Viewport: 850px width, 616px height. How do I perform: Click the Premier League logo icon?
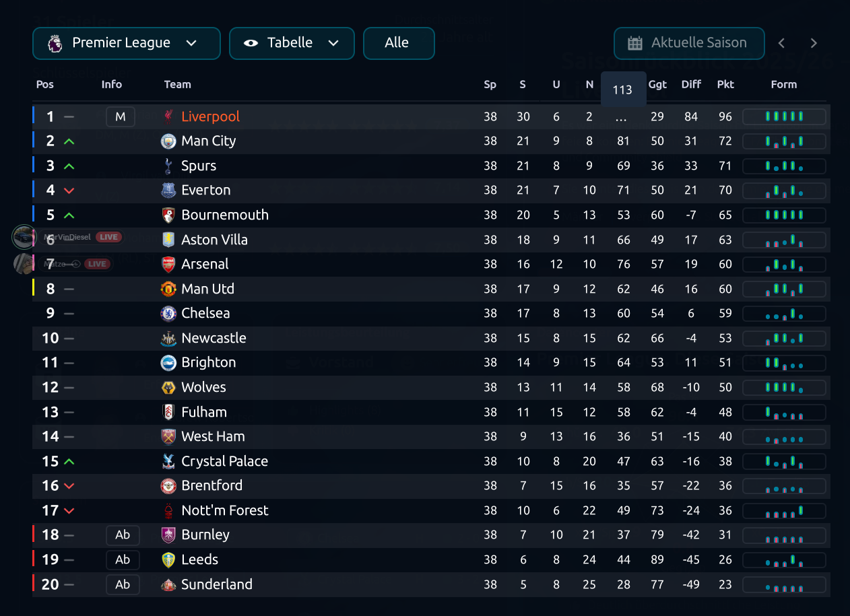click(x=55, y=43)
